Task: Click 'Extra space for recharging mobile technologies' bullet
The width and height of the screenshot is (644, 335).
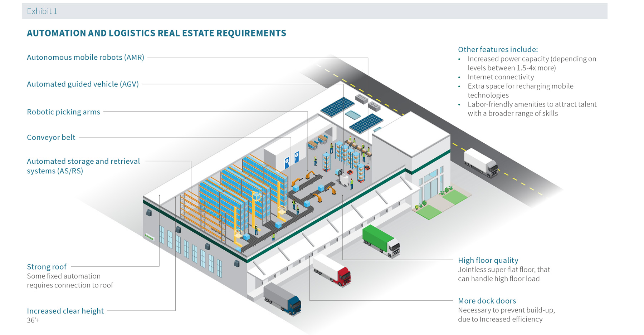Action: [x=520, y=90]
